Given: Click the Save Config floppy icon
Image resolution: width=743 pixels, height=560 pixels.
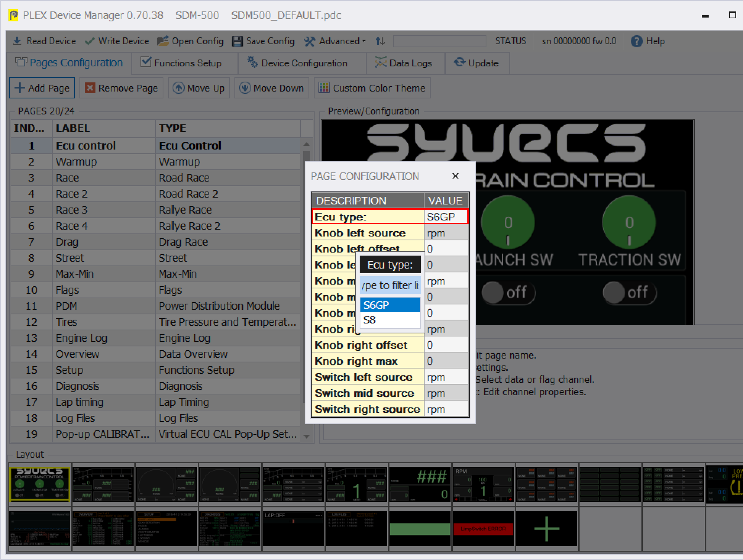Looking at the screenshot, I should 237,41.
